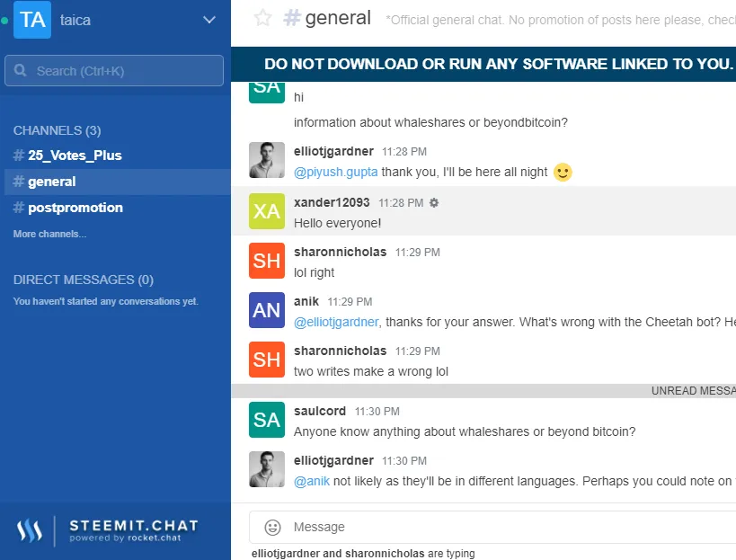The height and width of the screenshot is (560, 736).
Task: Click the XA avatar for xander12093
Action: (x=267, y=211)
